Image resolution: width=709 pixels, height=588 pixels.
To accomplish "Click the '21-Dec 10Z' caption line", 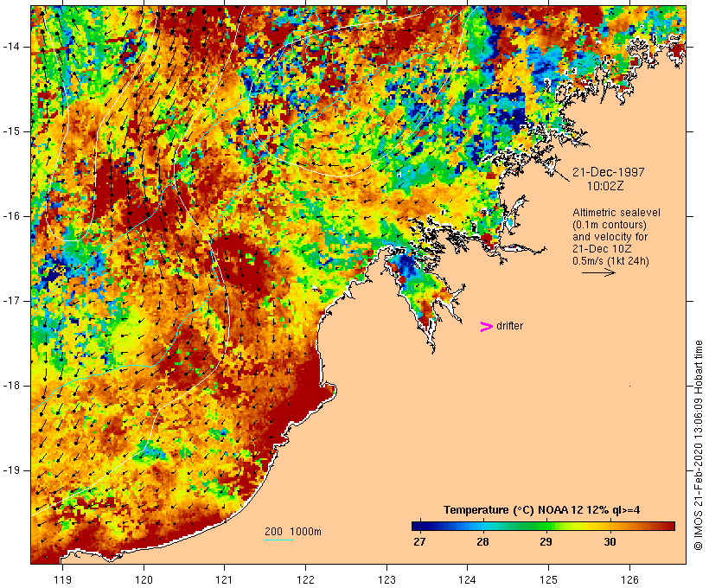I will [602, 249].
